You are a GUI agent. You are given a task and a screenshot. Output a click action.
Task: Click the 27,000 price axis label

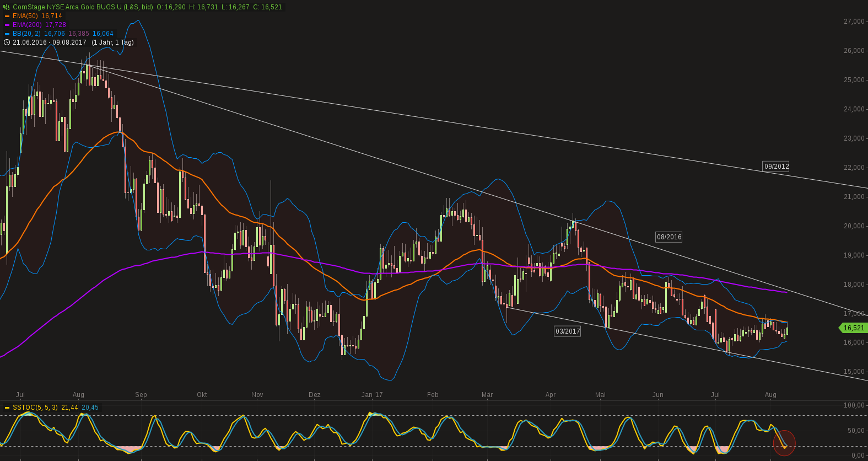[854, 22]
